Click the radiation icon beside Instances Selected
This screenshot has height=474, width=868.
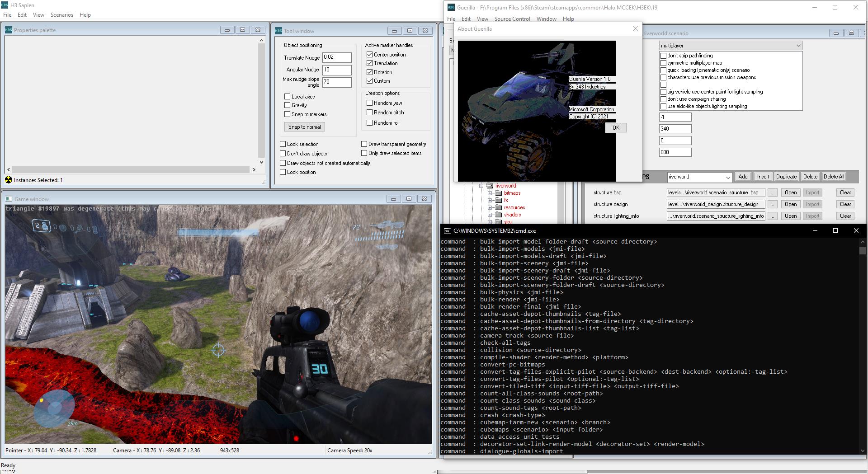pos(9,180)
